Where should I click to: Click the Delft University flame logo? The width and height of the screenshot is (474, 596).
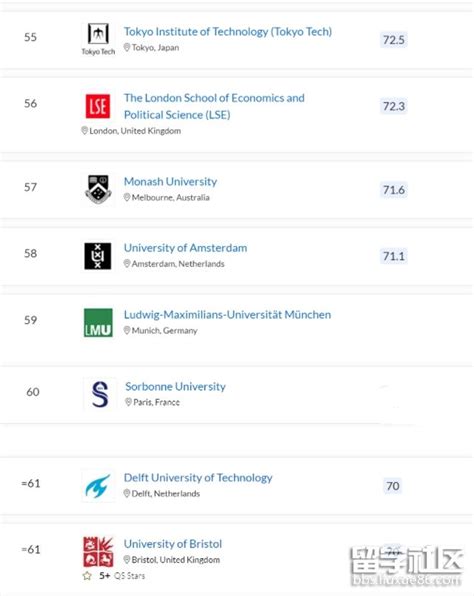pyautogui.click(x=98, y=486)
